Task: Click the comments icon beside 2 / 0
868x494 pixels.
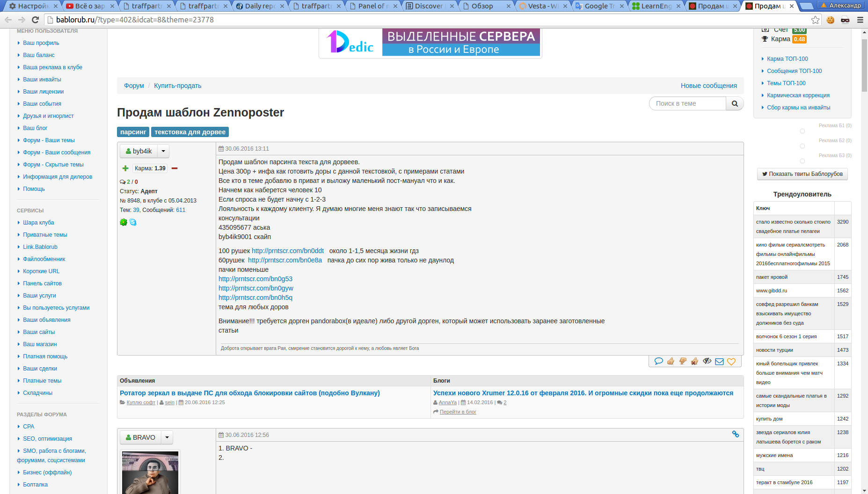Action: pos(123,182)
